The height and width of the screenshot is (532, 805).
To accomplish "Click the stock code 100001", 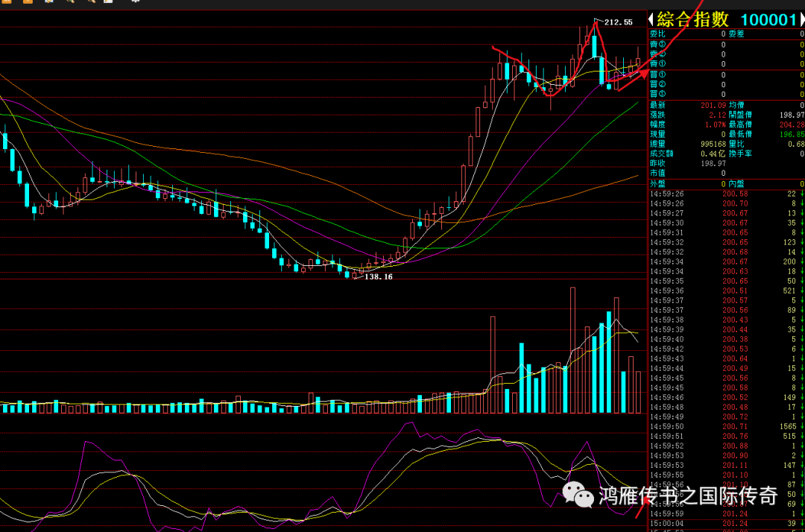I will click(x=768, y=20).
